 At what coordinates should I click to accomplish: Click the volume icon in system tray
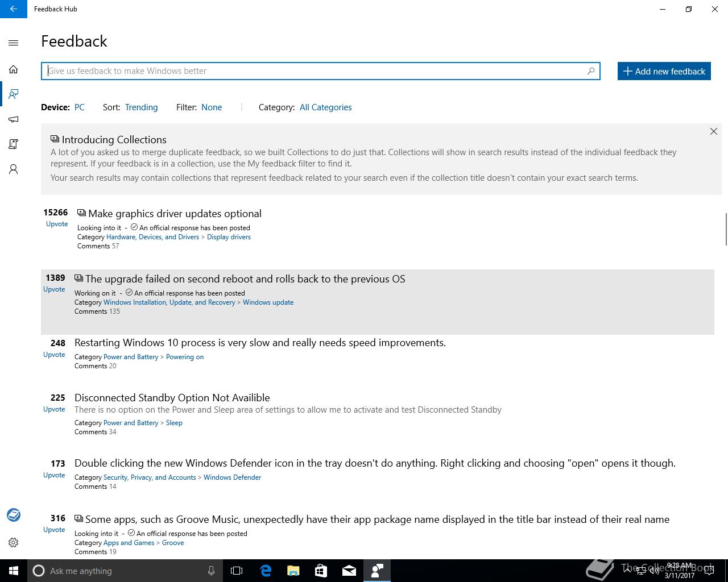pos(655,571)
